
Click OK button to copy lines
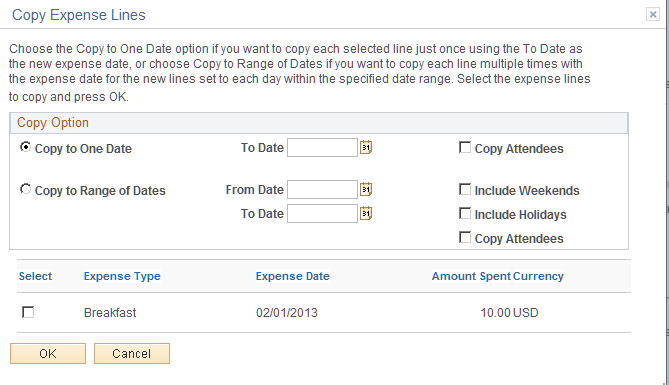(48, 353)
